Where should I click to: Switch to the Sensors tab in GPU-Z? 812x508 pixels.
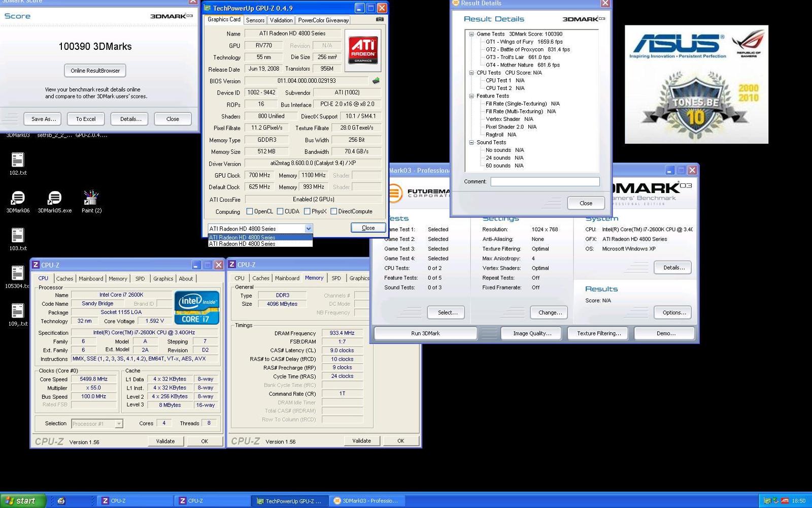[255, 20]
